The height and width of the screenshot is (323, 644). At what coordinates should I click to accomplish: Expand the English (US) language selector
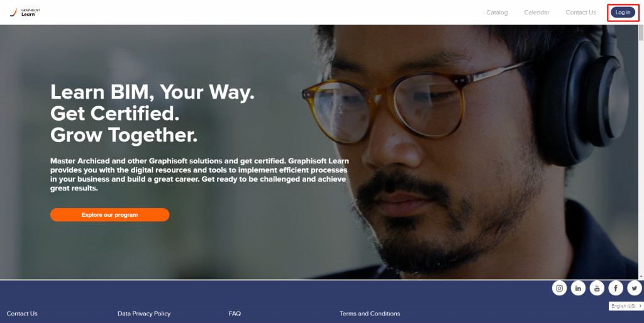[626, 306]
